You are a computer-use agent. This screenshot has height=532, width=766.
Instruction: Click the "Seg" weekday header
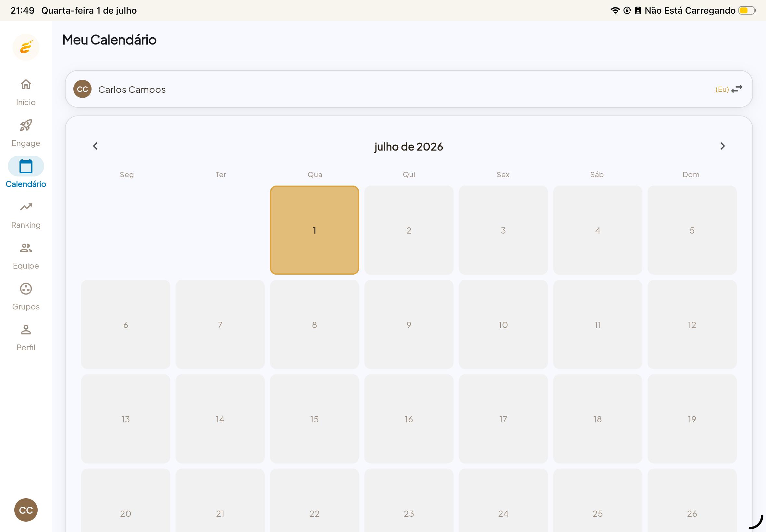pos(127,175)
